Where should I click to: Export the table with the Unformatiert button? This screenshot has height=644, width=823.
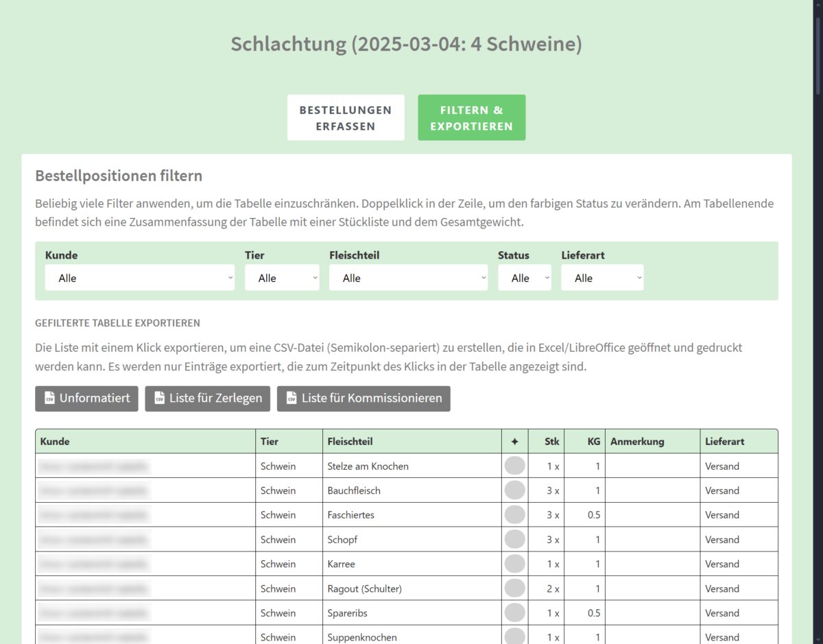click(86, 398)
